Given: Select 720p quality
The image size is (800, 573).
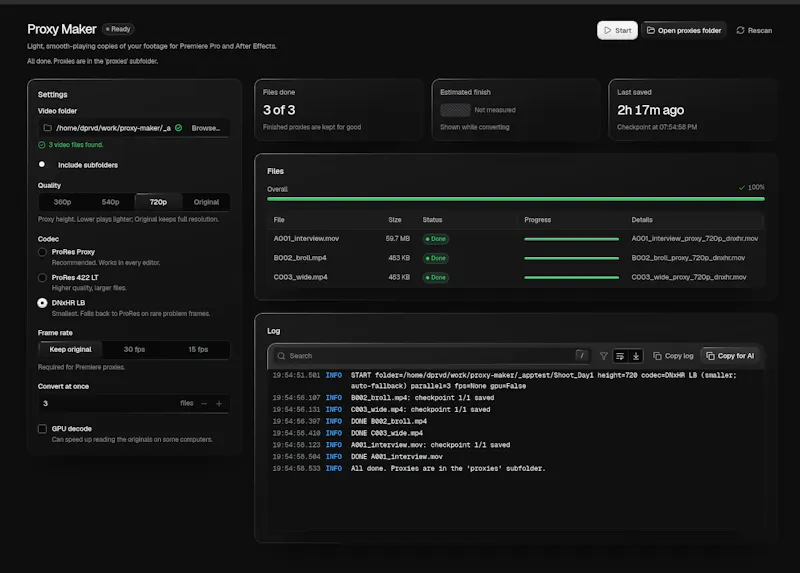Looking at the screenshot, I should point(158,202).
